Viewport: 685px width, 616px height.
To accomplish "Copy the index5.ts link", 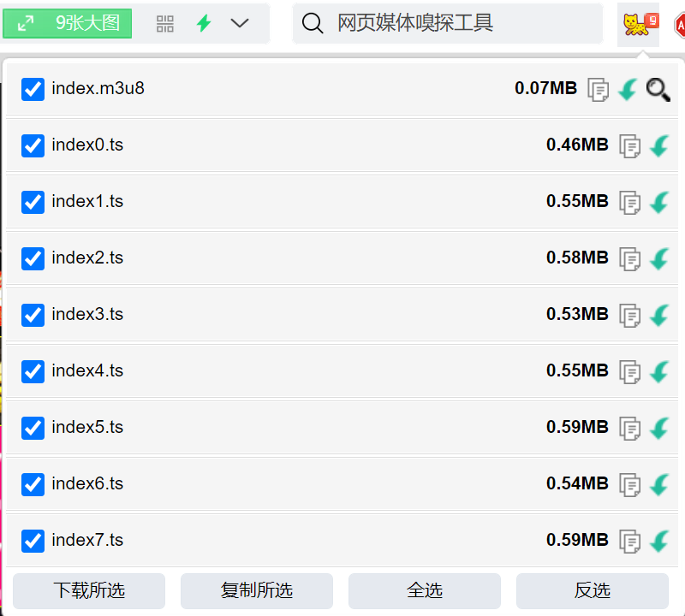I will coord(630,429).
